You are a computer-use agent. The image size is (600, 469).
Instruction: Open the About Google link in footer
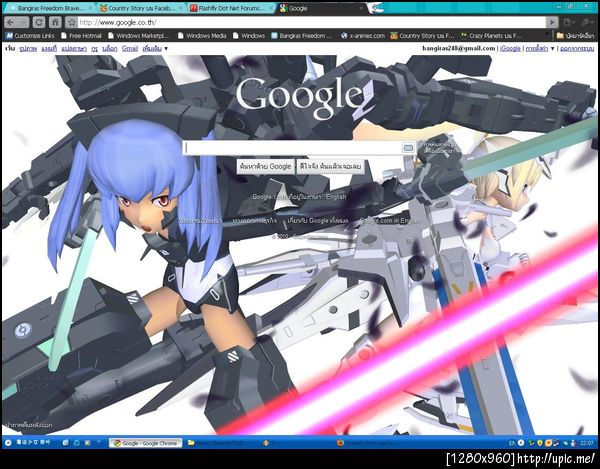(x=318, y=221)
